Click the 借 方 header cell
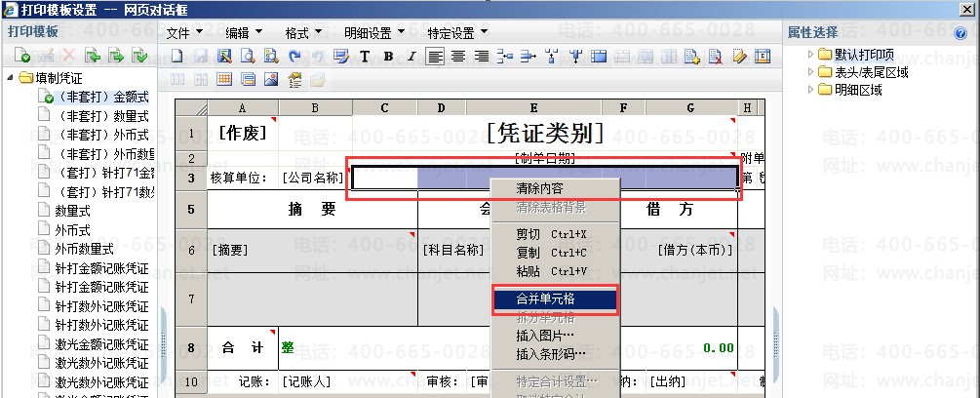Viewport: 980px width, 398px height. (671, 210)
